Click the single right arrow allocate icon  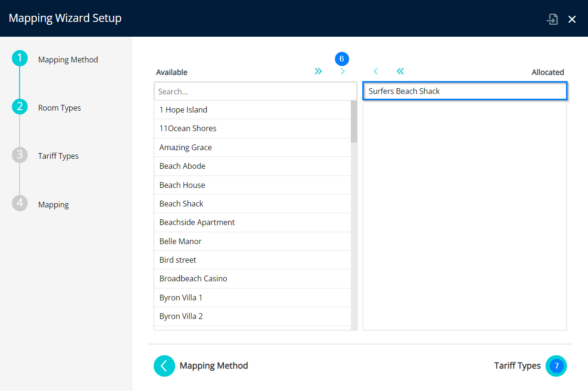coord(343,72)
